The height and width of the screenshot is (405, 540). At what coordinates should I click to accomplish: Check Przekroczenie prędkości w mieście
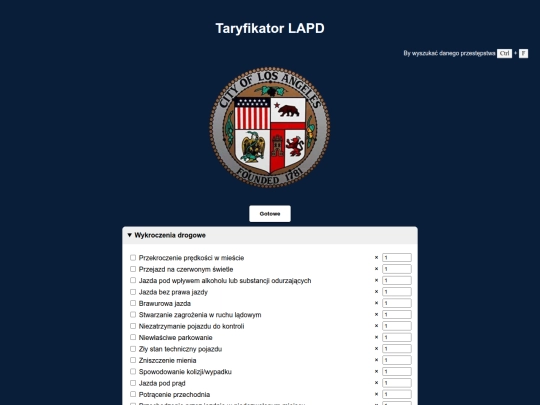click(x=133, y=258)
